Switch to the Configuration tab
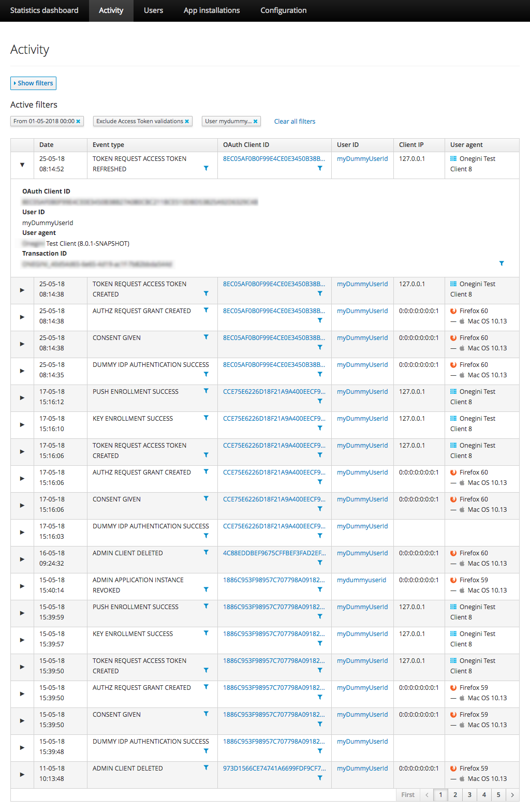530x812 pixels. (x=284, y=10)
